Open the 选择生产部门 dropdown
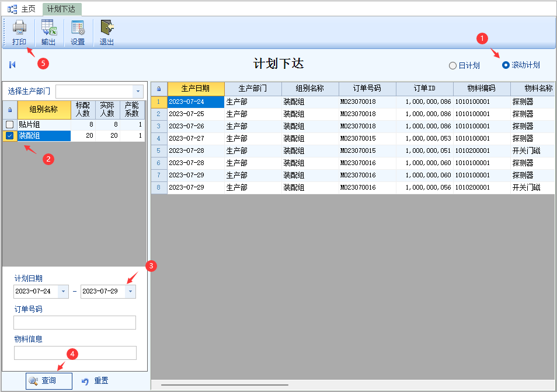This screenshot has height=392, width=557. (138, 92)
